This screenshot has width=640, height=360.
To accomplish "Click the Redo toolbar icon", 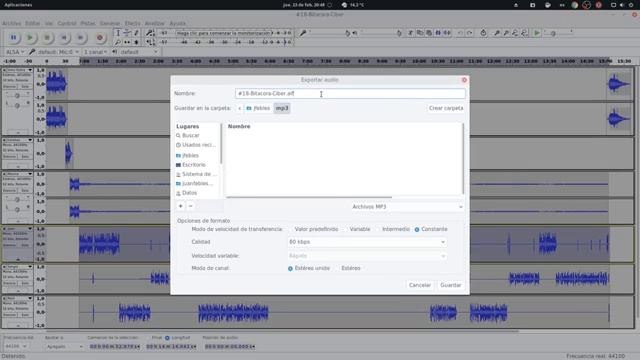I will pos(470,33).
